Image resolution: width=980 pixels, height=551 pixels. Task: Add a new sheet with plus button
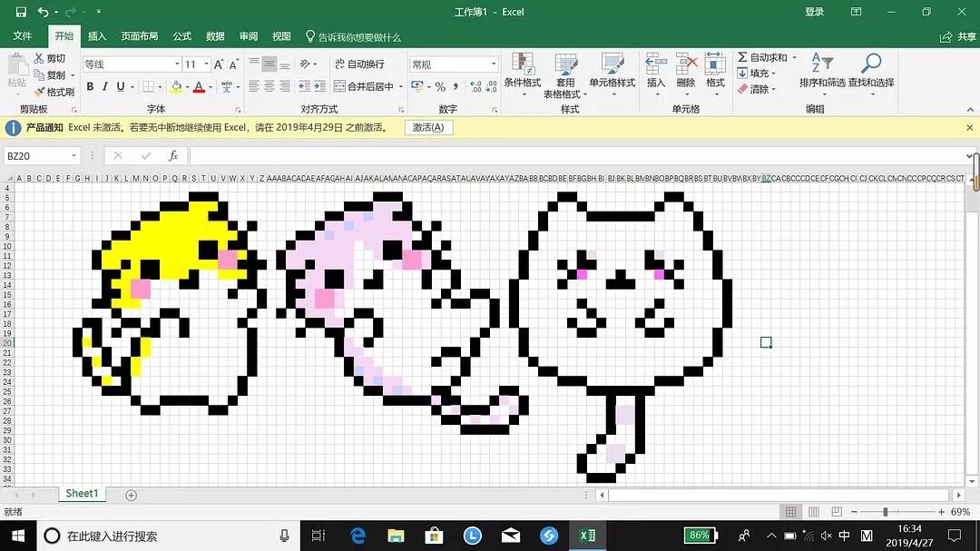click(x=131, y=495)
